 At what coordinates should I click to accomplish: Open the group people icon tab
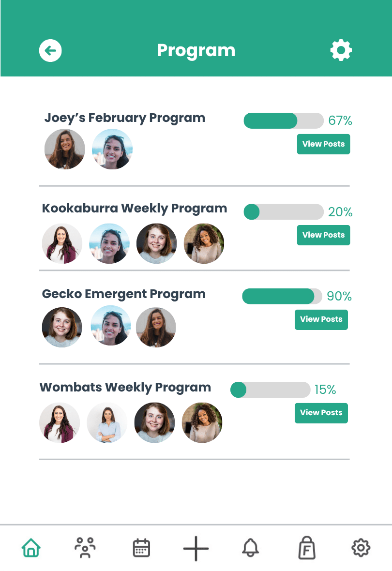85,548
